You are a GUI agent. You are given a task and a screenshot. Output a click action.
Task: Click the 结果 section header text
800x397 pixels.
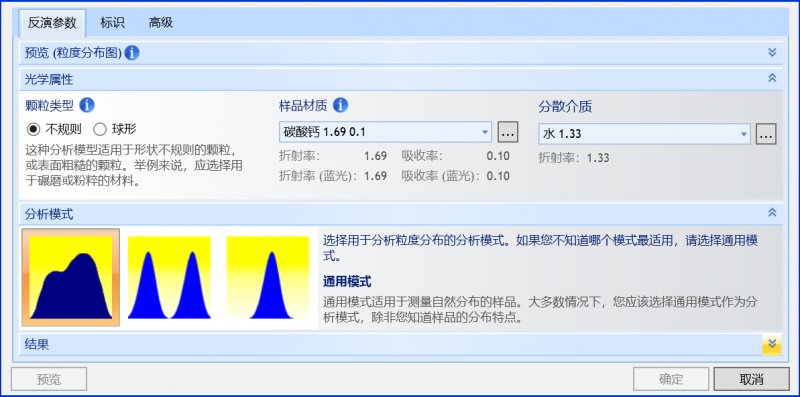tap(37, 344)
